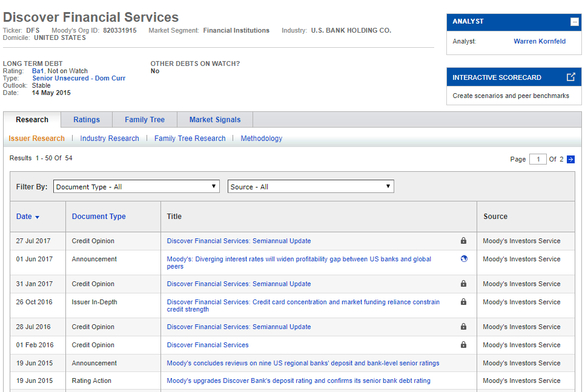Click lock icon for 28 Jul 2016 report
The height and width of the screenshot is (392, 585).
(463, 327)
